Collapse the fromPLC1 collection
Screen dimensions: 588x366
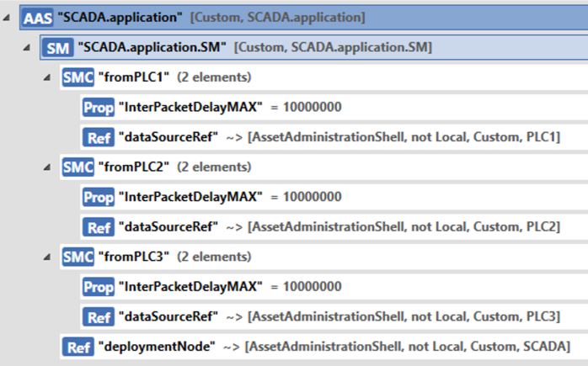click(47, 77)
